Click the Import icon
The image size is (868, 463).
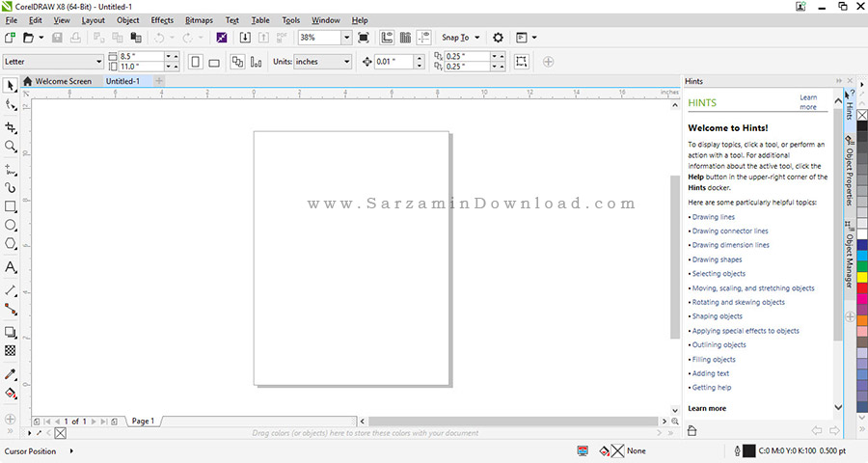coord(245,38)
